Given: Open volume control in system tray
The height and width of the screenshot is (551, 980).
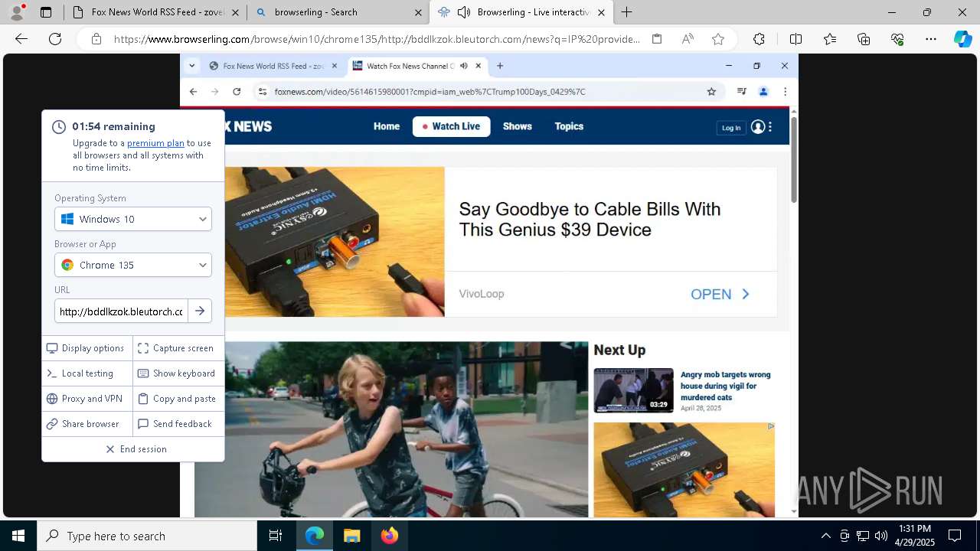Looking at the screenshot, I should (881, 536).
